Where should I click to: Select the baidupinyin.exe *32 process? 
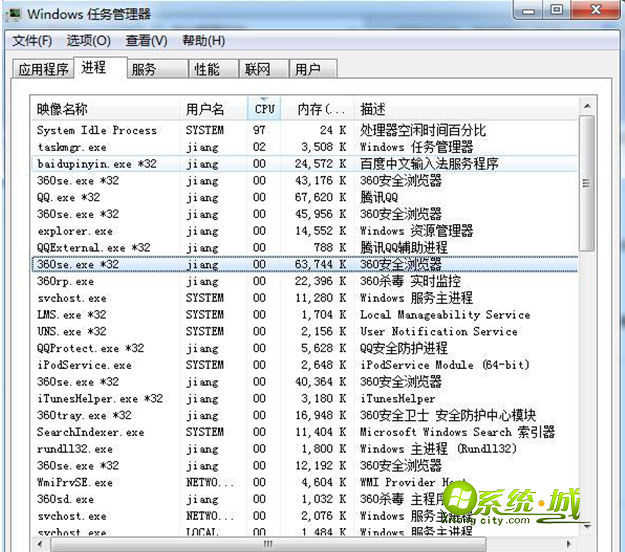305,164
